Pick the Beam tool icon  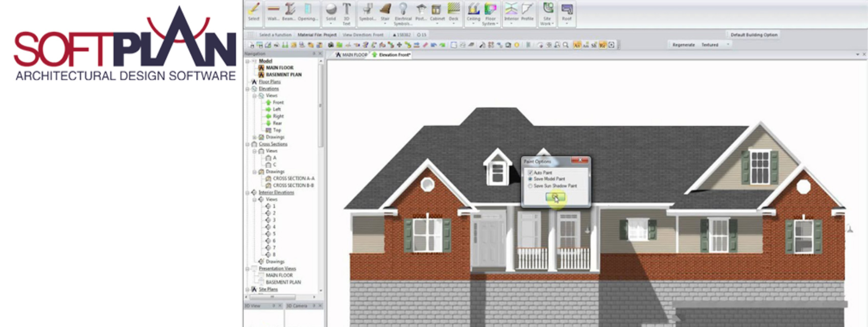coord(290,12)
